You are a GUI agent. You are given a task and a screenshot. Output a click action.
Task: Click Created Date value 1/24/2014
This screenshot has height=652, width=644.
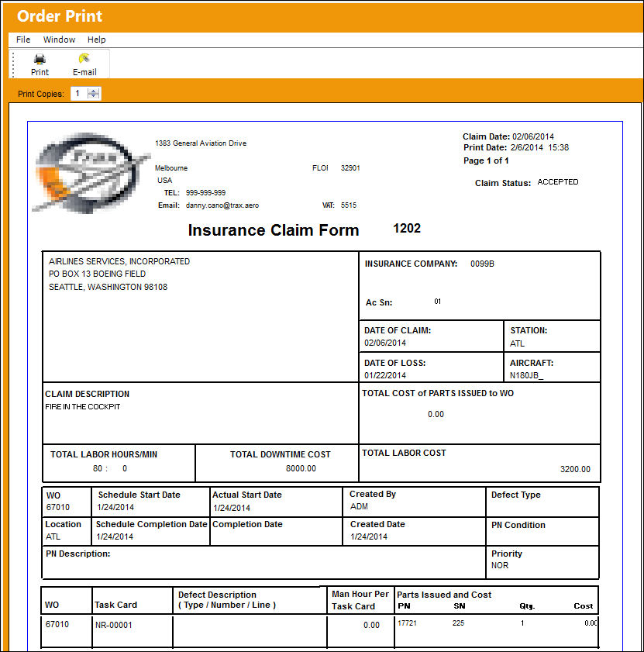click(x=368, y=536)
